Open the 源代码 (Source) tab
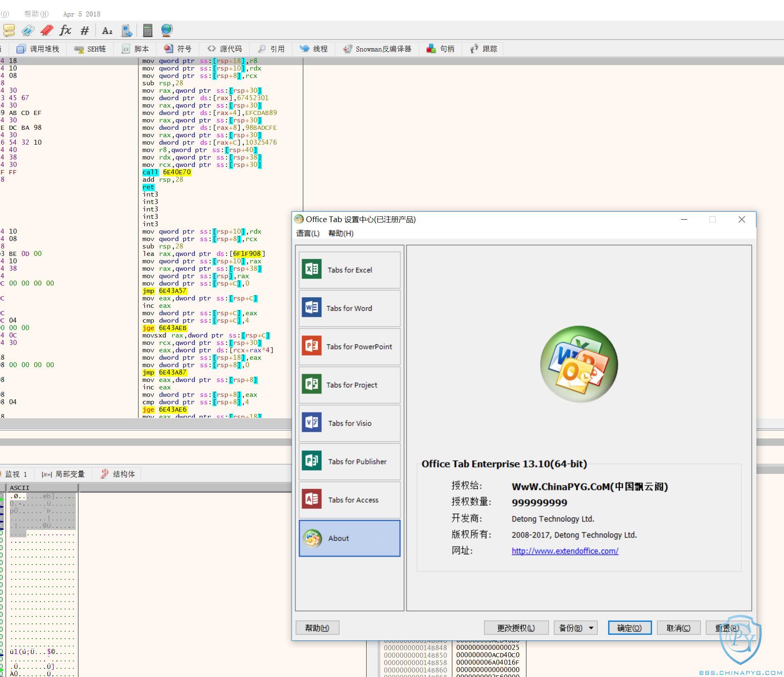 [225, 49]
